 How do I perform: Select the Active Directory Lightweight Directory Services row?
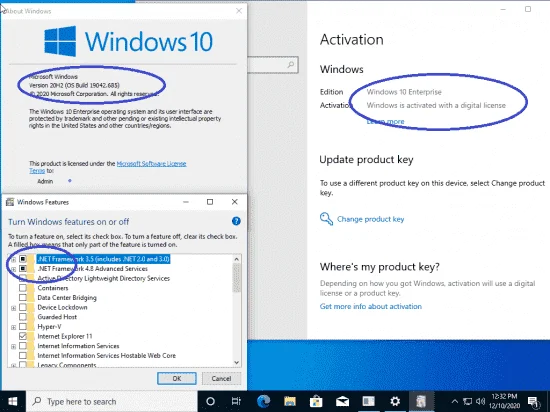[x=103, y=278]
